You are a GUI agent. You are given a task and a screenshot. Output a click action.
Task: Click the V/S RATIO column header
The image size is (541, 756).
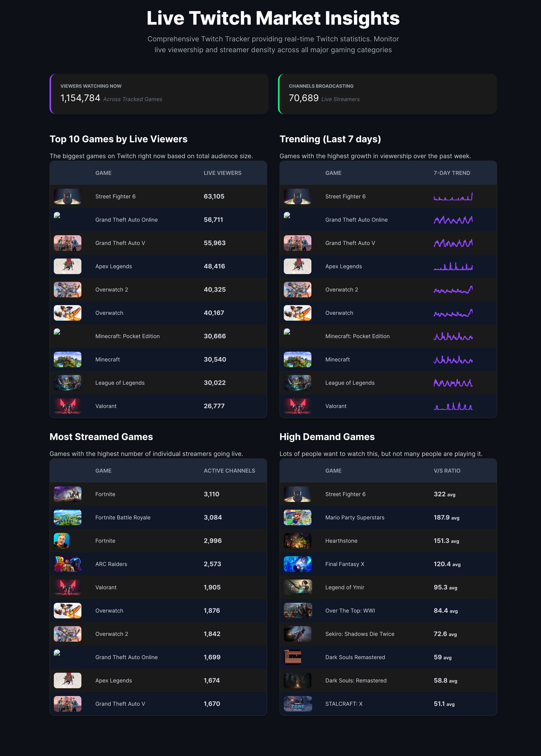click(x=447, y=471)
